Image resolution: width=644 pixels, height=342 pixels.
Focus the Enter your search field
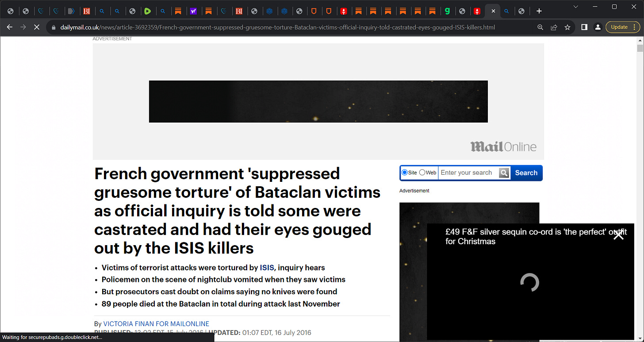[468, 173]
